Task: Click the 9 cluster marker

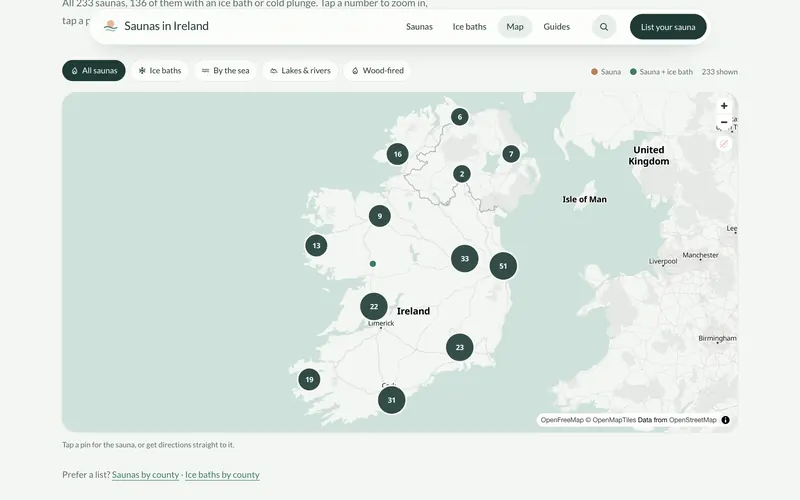Action: pyautogui.click(x=380, y=216)
